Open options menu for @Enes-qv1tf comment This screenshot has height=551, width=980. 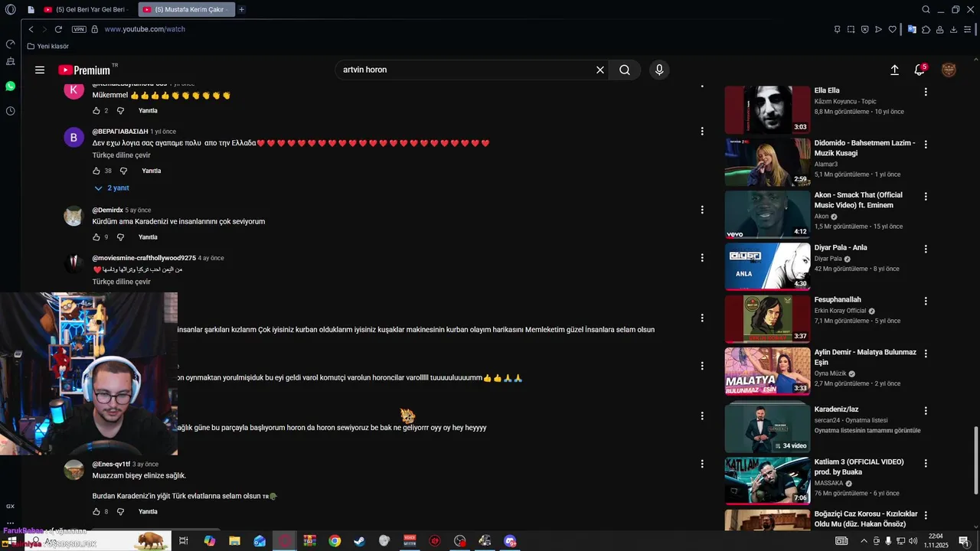702,464
